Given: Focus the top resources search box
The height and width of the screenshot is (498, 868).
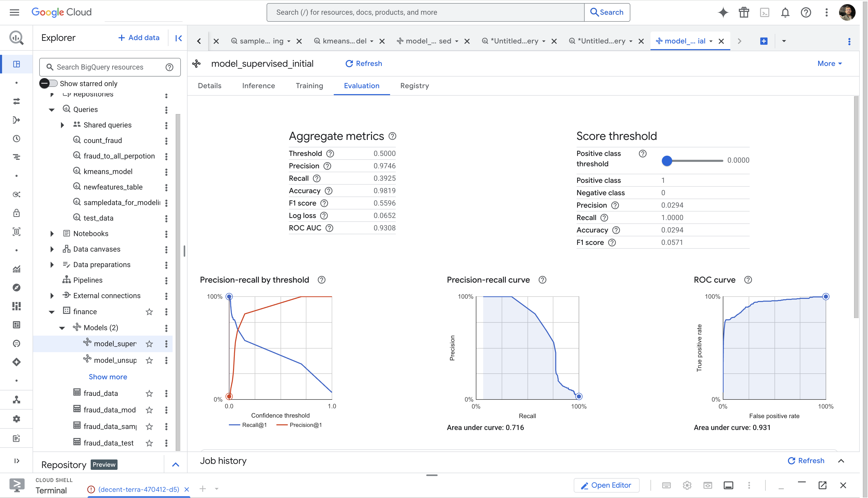Looking at the screenshot, I should 425,12.
